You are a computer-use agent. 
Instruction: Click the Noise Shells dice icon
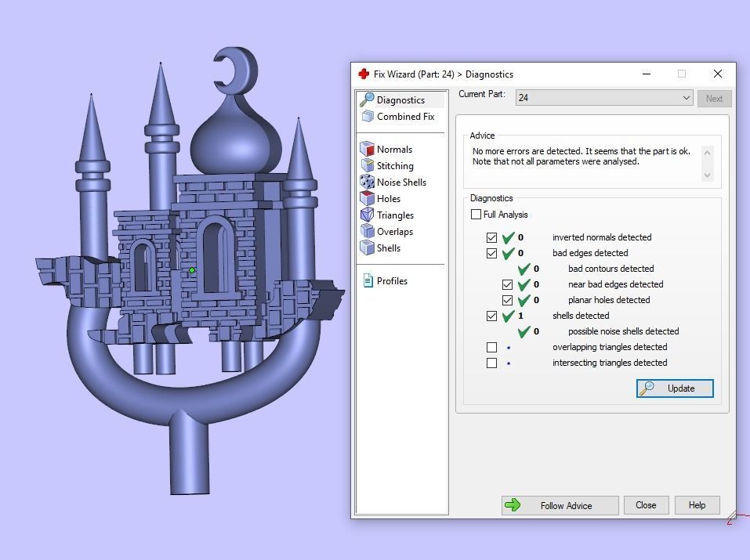coord(367,182)
